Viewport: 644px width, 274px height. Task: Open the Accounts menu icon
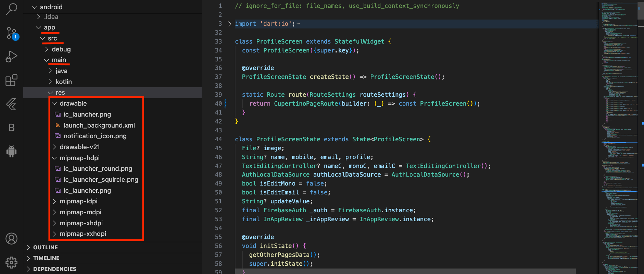(x=12, y=239)
